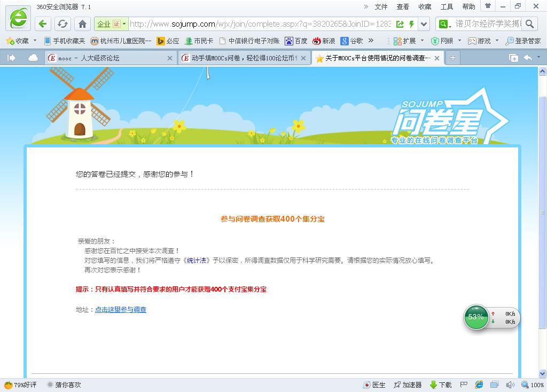Click the vertical scrollbar up arrow
The height and width of the screenshot is (392, 547).
point(543,72)
